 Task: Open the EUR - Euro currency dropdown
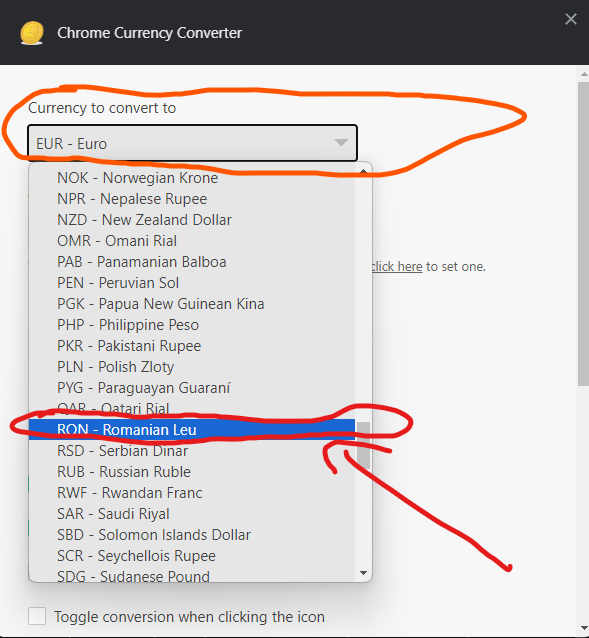(192, 143)
